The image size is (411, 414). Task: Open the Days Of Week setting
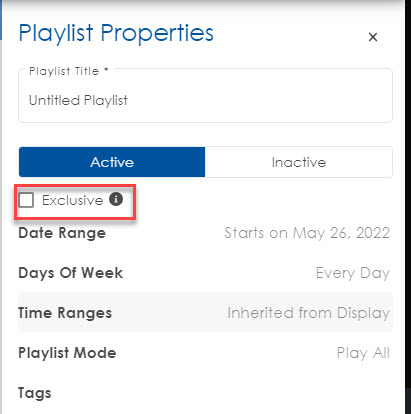coord(205,273)
